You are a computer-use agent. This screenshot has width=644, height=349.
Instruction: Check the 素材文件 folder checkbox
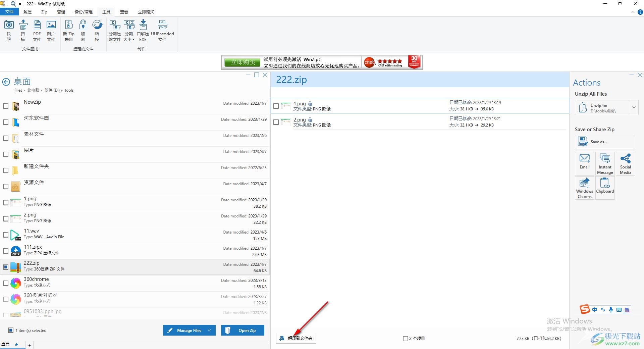(x=6, y=138)
